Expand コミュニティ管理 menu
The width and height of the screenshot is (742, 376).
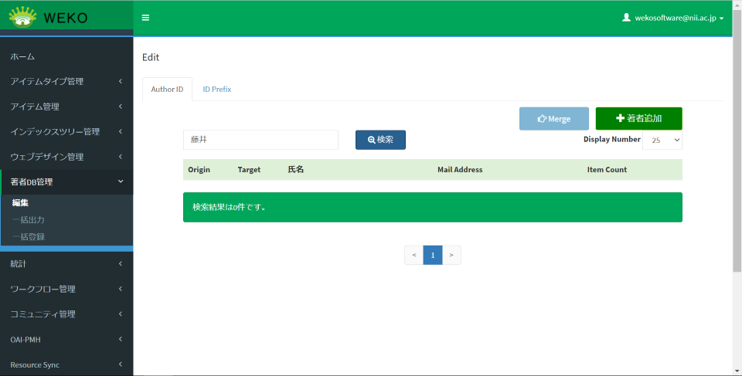tap(66, 314)
